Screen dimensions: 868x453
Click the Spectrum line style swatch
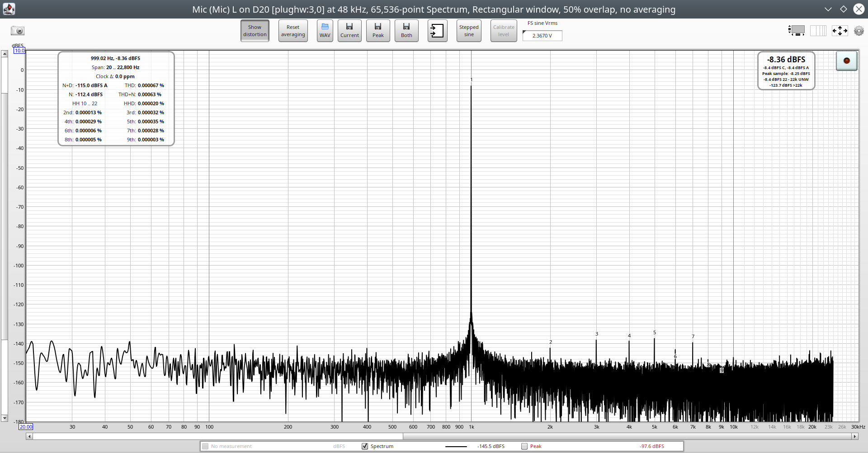tap(456, 446)
